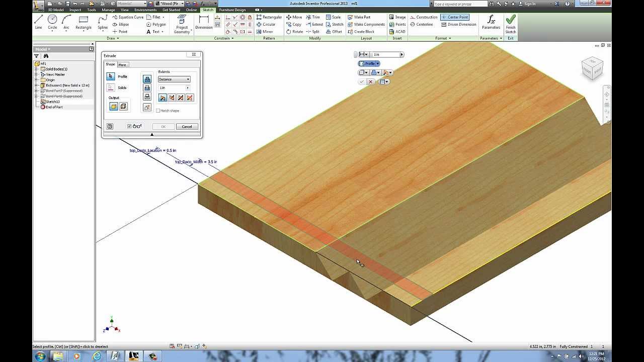This screenshot has height=362, width=644.
Task: Expand the Extrusion1 tree node
Action: click(x=36, y=85)
